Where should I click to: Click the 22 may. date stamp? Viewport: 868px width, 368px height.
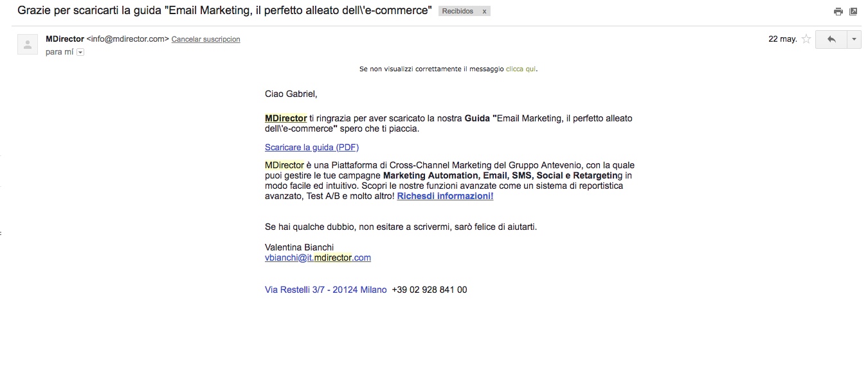click(782, 39)
